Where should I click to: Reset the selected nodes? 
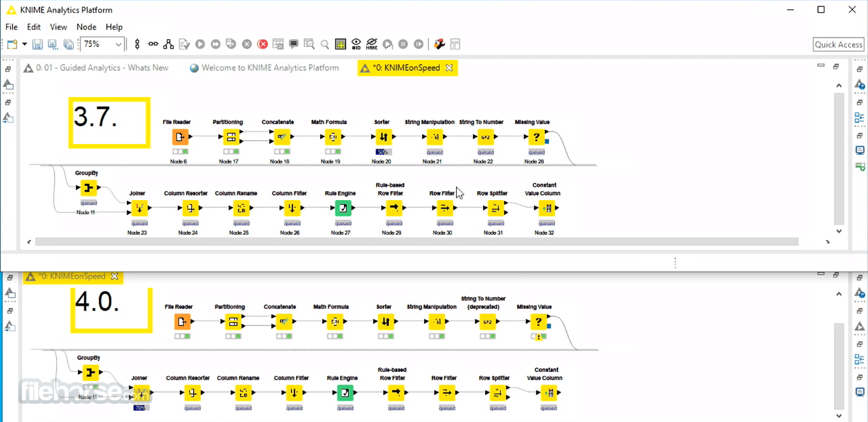(x=278, y=44)
